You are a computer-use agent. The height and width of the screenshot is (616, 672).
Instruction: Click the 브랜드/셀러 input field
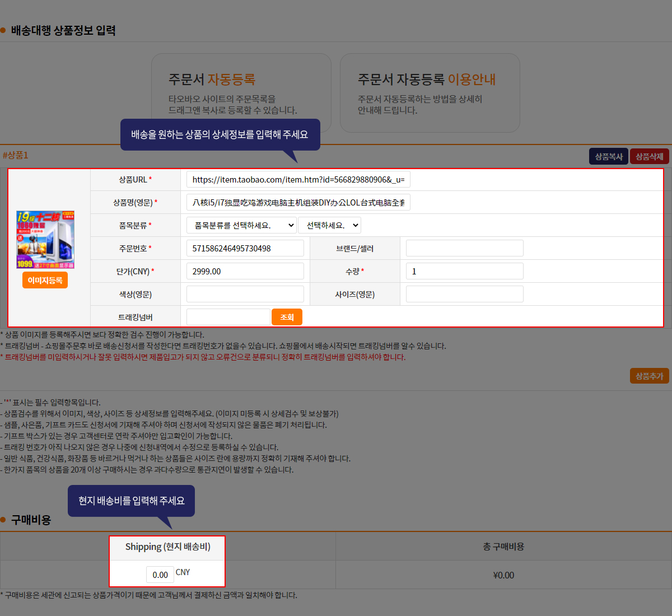tap(464, 248)
